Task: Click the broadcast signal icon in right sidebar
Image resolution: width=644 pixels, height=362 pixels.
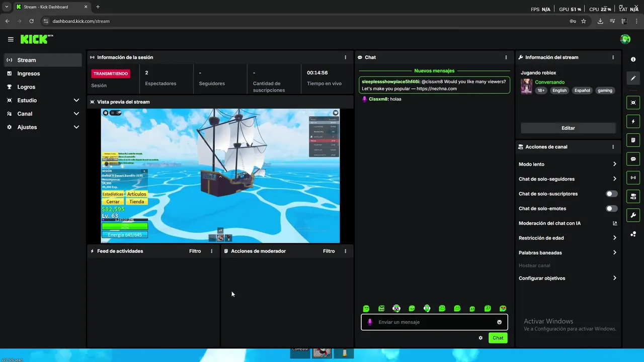Action: pos(633,177)
